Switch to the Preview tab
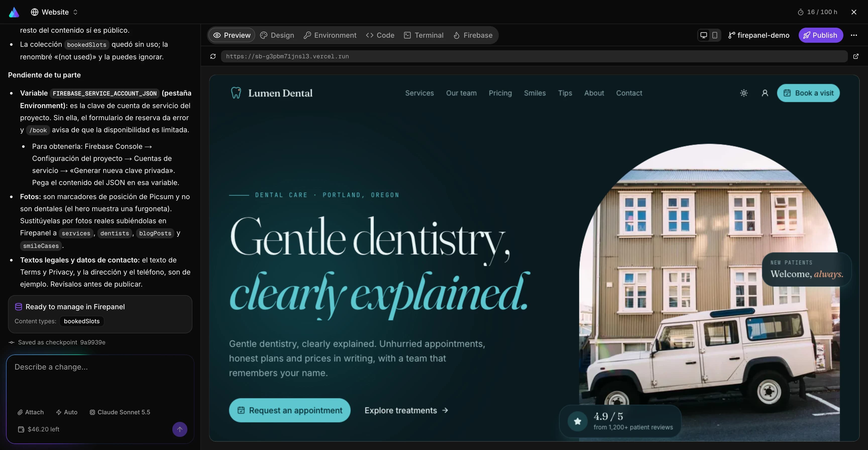 point(232,35)
